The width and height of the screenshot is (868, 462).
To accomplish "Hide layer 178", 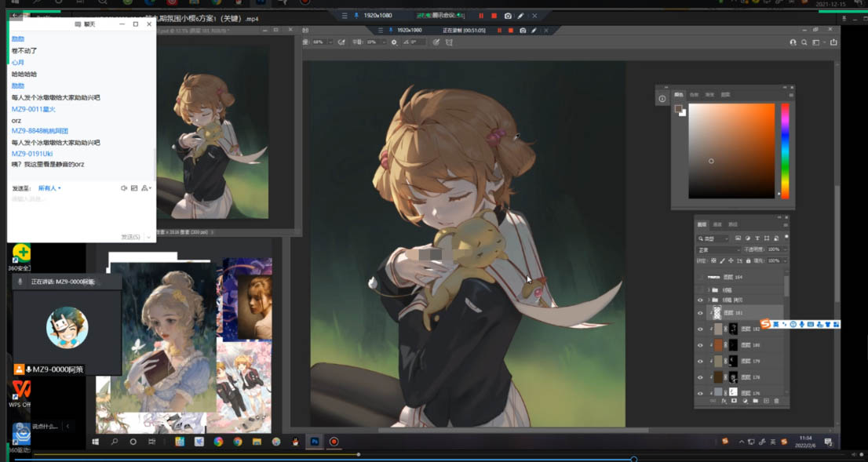I will tap(700, 377).
